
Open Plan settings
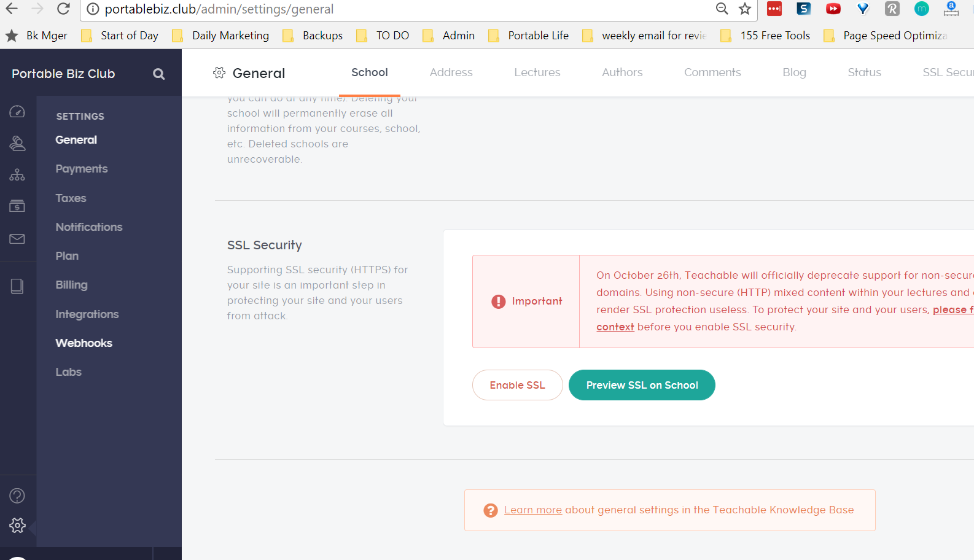67,256
